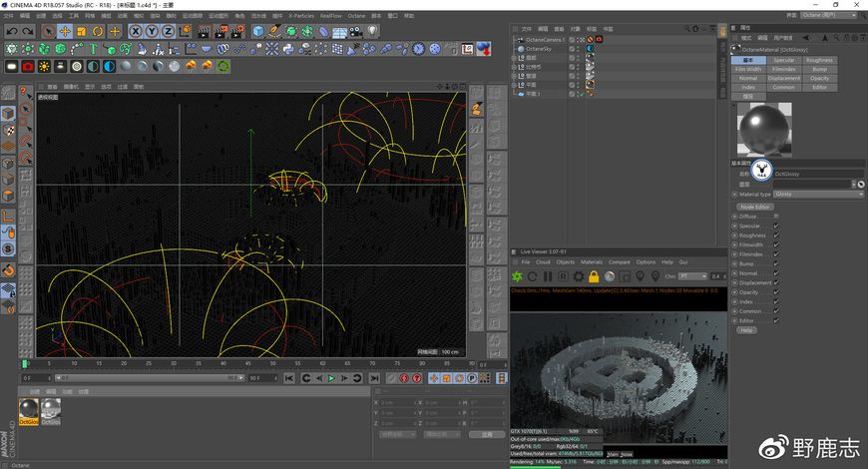Viewport: 868px width, 469px height.
Task: Pause the Live Viewer render
Action: [x=548, y=276]
